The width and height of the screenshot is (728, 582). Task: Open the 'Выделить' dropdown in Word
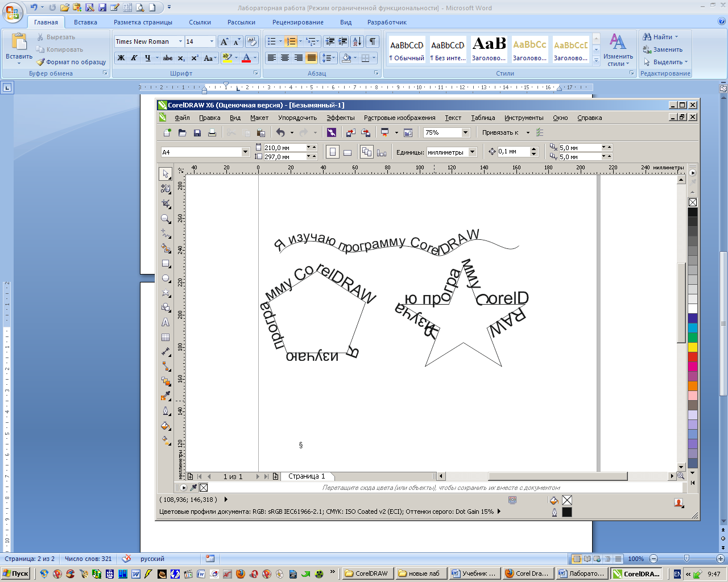pos(686,62)
